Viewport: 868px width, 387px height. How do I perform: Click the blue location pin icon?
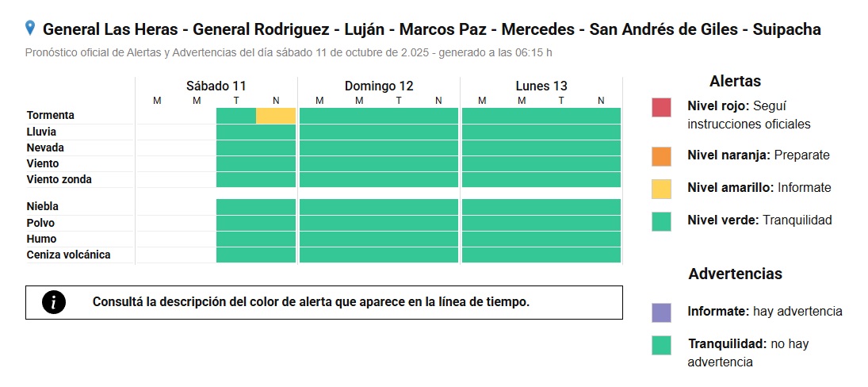[x=30, y=29]
